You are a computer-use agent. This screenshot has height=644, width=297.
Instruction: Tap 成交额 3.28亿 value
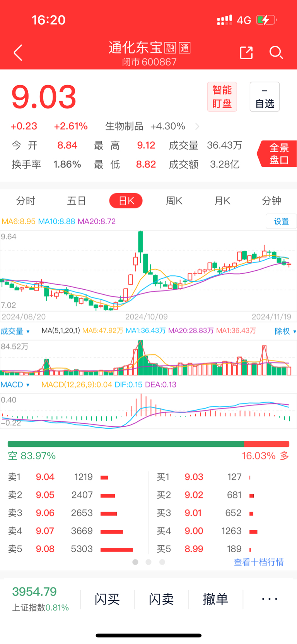[225, 165]
